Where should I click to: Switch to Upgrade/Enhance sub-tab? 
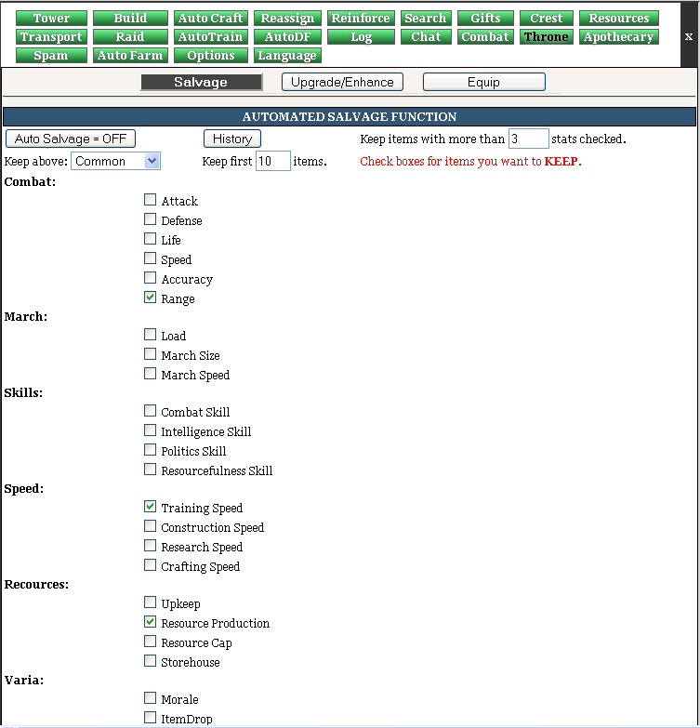click(x=342, y=82)
